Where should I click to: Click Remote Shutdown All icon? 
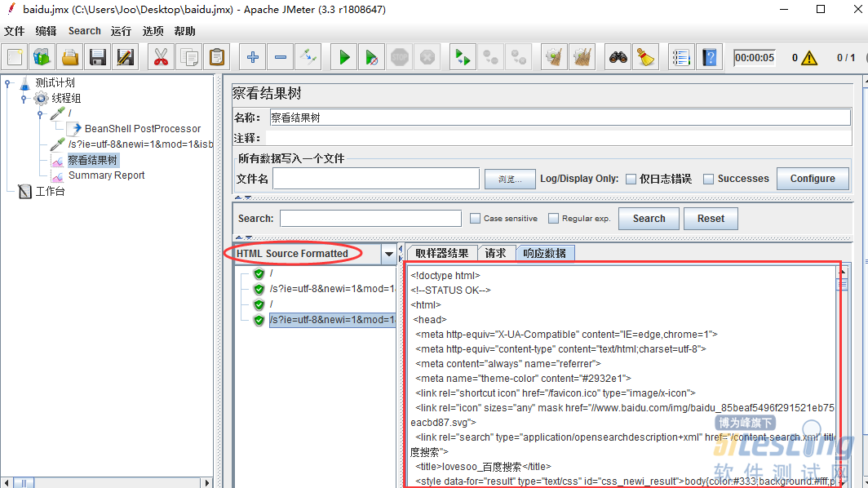pyautogui.click(x=519, y=57)
